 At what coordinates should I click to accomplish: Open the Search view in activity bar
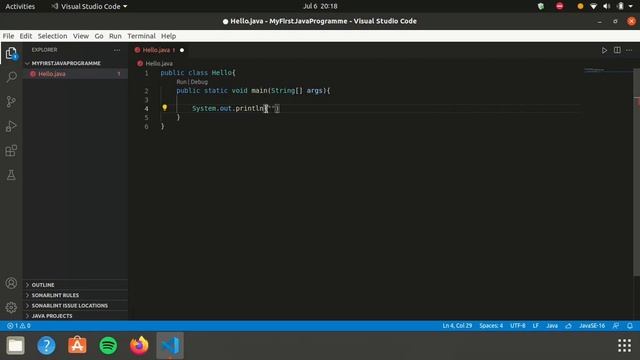coord(11,77)
